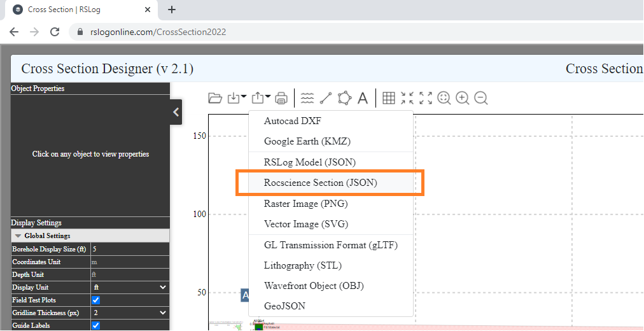Open the Gridline Thickness dropdown

coord(130,313)
